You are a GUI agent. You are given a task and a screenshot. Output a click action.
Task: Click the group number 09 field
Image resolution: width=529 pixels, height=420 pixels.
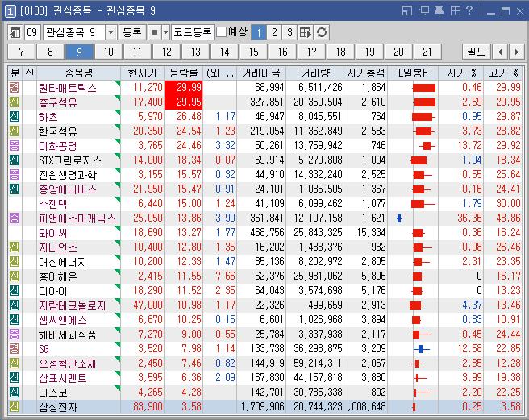point(32,32)
